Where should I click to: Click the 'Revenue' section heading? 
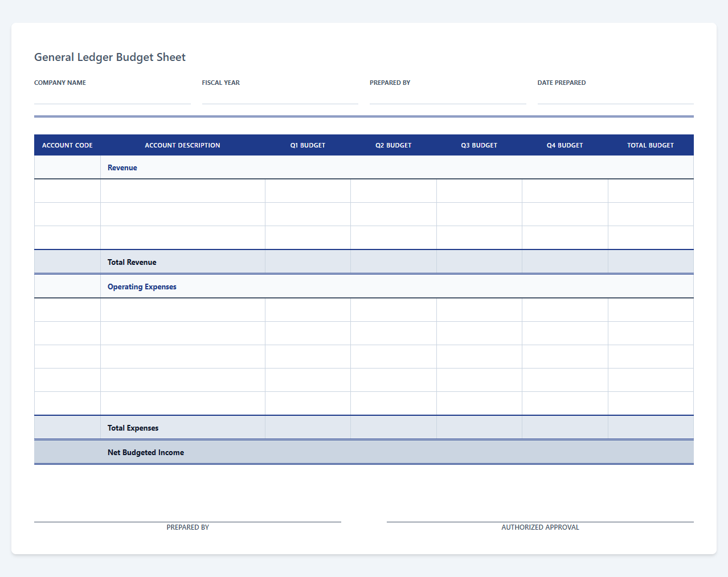point(122,167)
